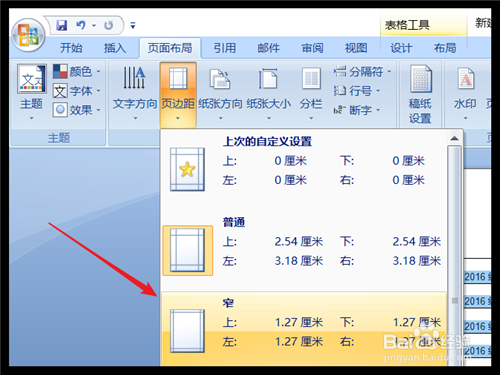Click the 窄 margin page thumbnail
500x375 pixels.
pyautogui.click(x=187, y=331)
